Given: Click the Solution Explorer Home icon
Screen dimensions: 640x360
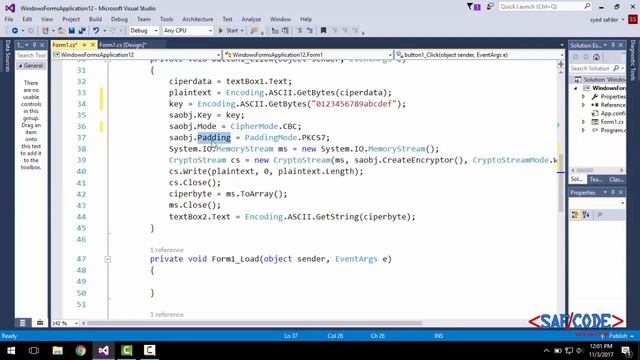Looking at the screenshot, I should tap(596, 57).
